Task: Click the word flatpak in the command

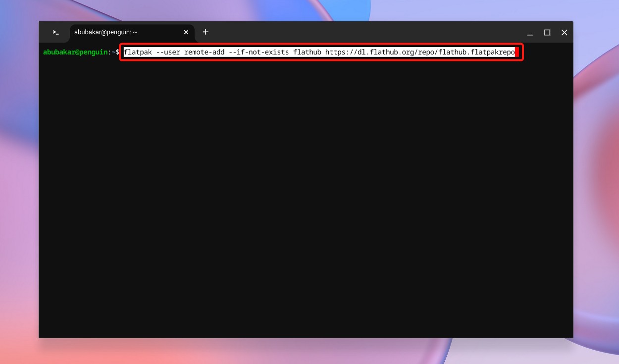Action: 139,52
